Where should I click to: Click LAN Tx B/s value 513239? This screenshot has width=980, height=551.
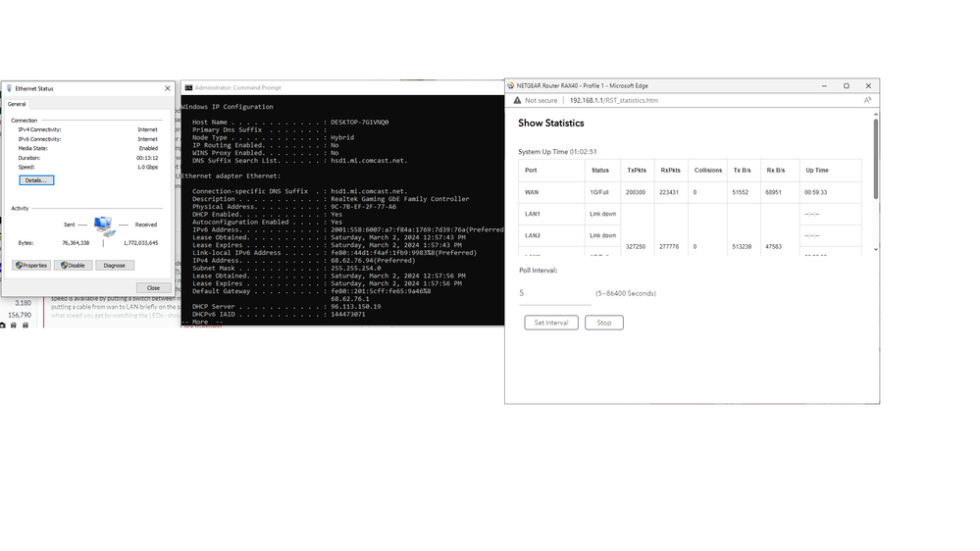click(x=742, y=247)
